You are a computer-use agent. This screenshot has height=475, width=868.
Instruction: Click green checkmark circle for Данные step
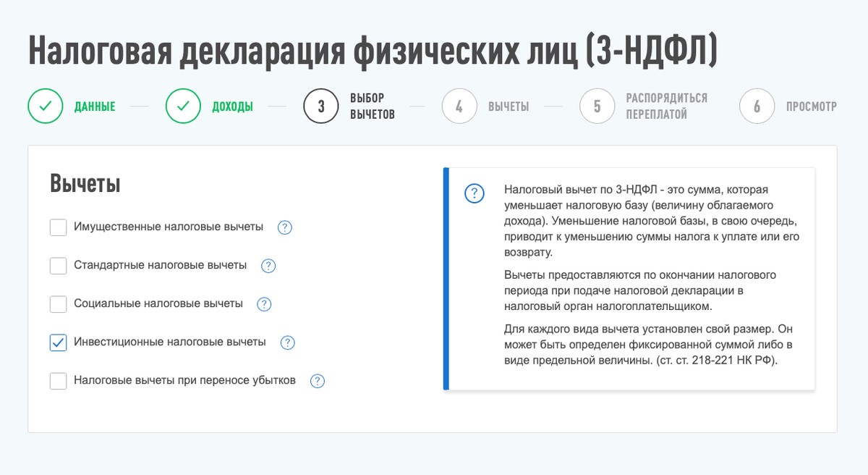click(46, 106)
